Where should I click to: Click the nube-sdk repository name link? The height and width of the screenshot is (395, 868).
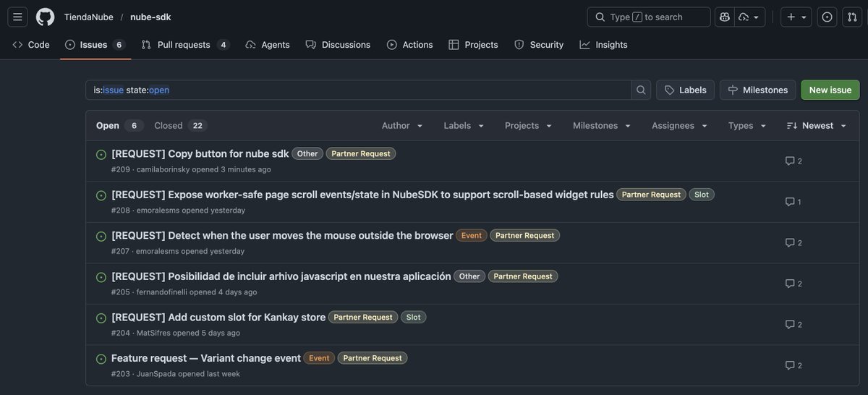coord(150,17)
